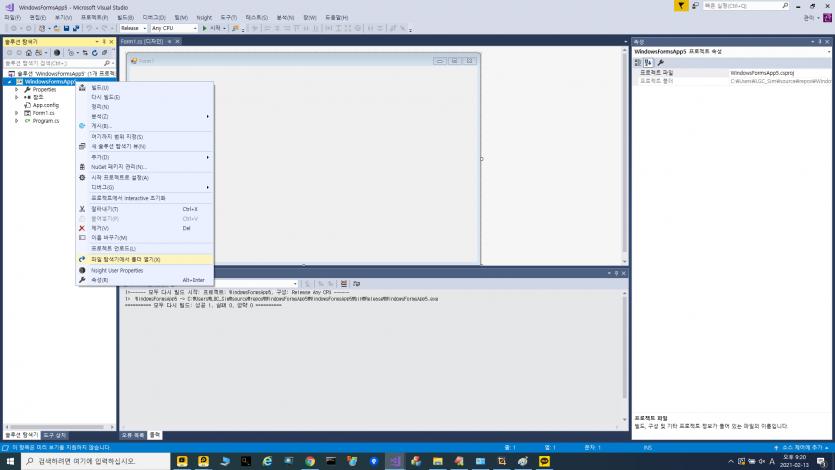Viewport: 835px width, 470px height.
Task: Open the Nsight menu
Action: (204, 18)
